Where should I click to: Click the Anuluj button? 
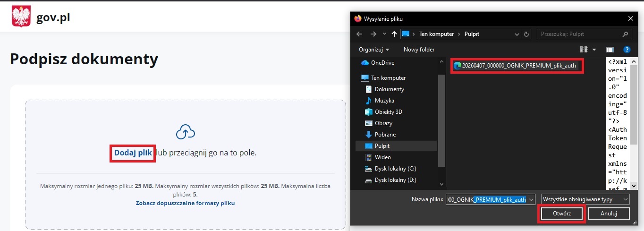609,214
